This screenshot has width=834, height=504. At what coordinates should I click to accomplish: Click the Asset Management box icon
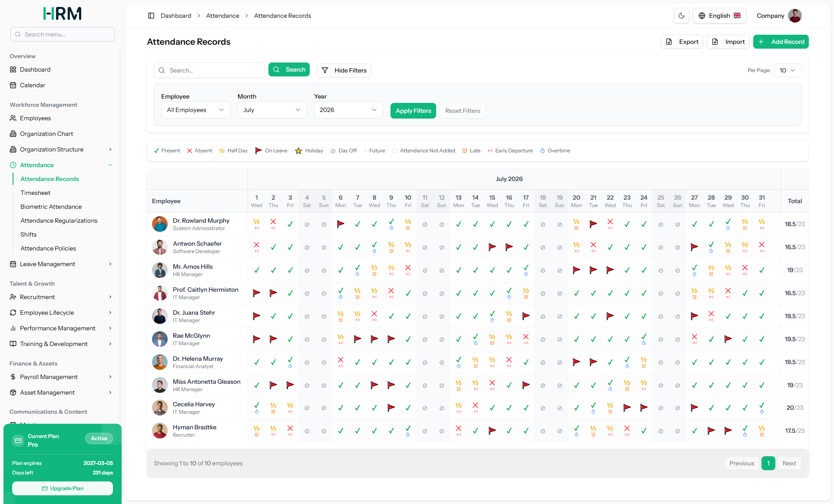coord(13,392)
